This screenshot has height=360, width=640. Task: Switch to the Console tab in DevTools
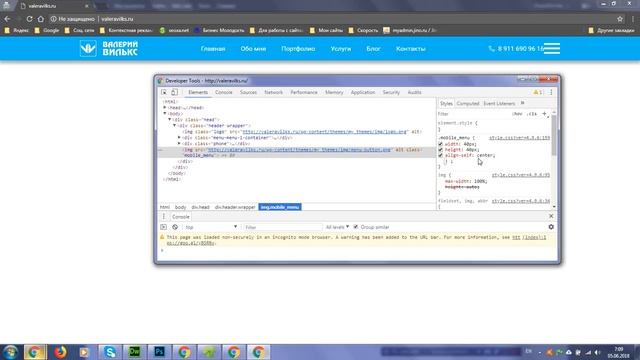(x=223, y=93)
